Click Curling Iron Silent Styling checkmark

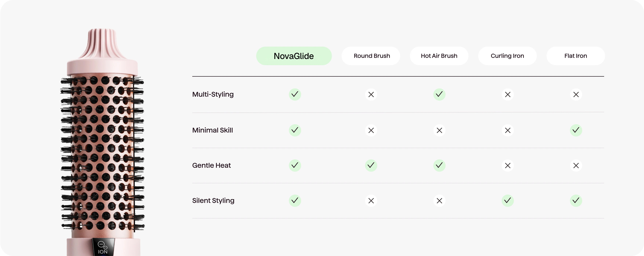[x=507, y=200]
